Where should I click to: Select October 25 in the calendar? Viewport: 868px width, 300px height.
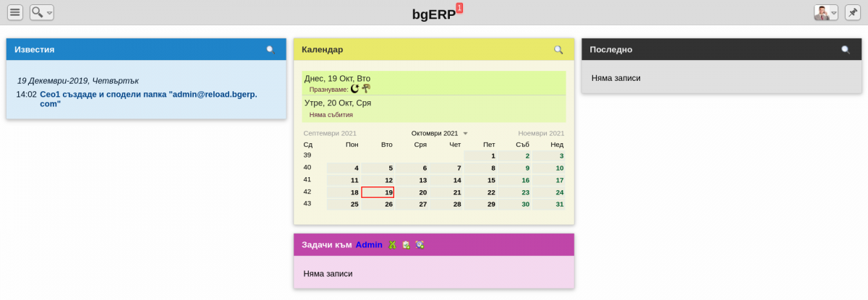click(344, 205)
